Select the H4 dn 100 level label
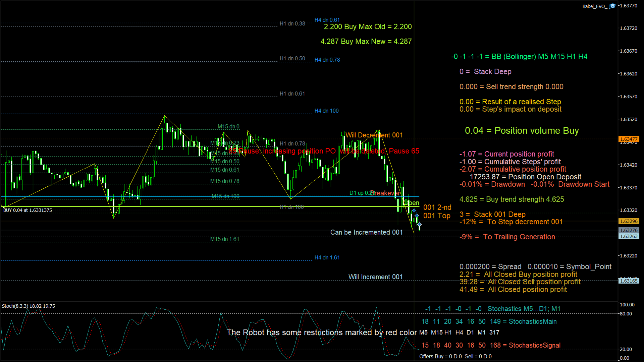 click(326, 111)
